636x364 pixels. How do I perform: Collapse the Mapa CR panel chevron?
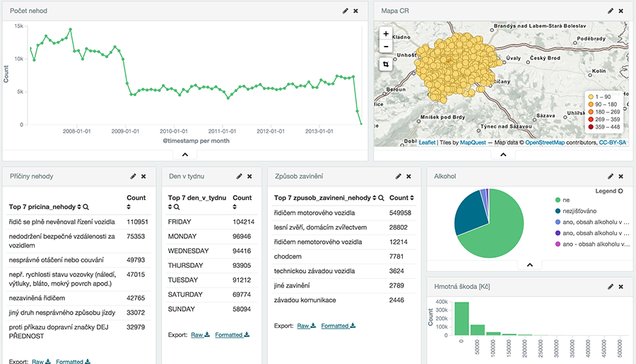pos(503,155)
